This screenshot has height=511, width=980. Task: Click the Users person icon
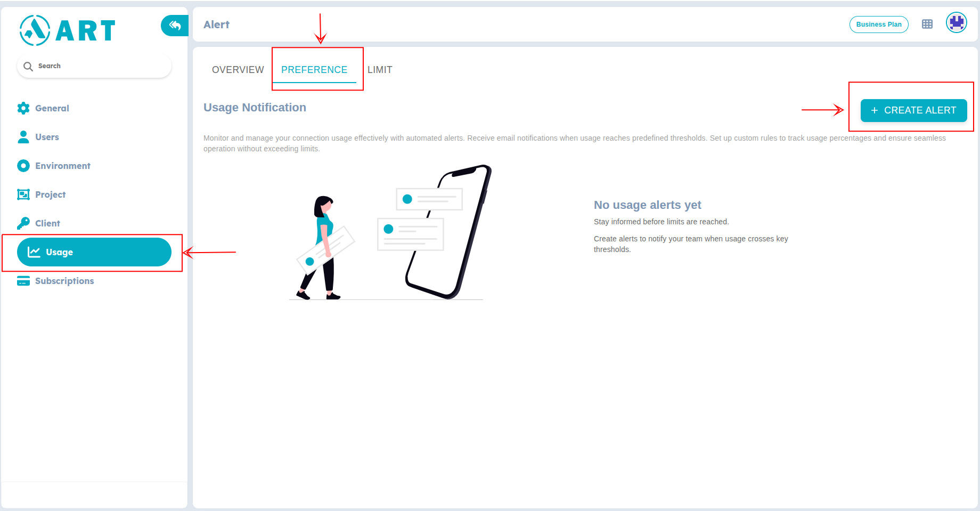[23, 137]
